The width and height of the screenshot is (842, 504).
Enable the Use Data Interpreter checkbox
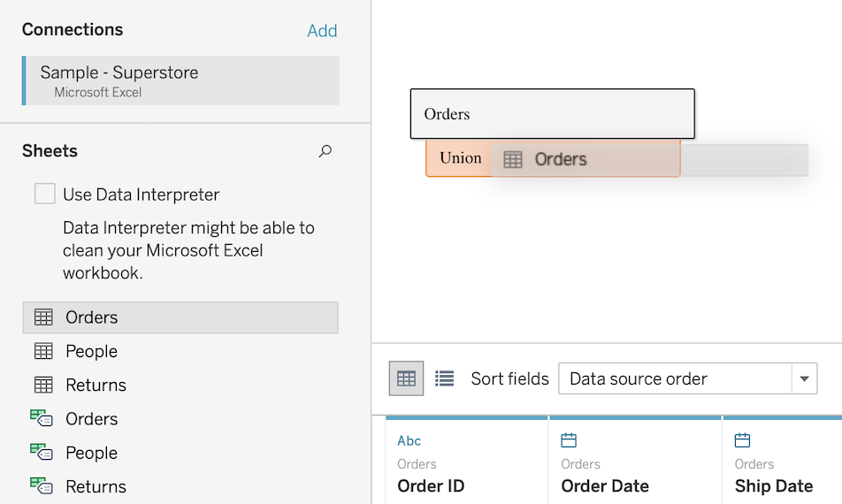[x=44, y=194]
